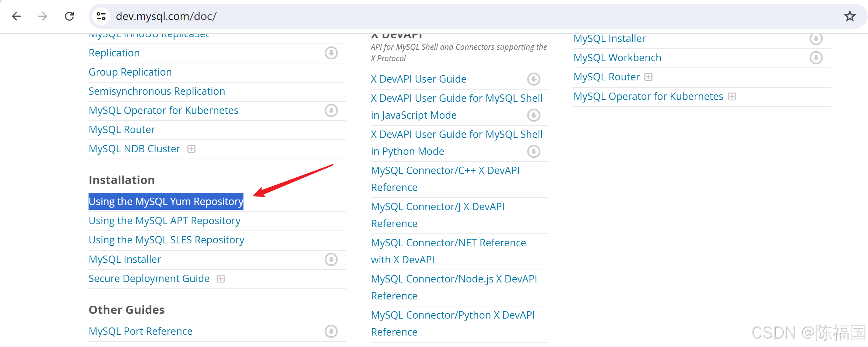The image size is (868, 347).
Task: Go forward in browser history
Action: coord(43,16)
